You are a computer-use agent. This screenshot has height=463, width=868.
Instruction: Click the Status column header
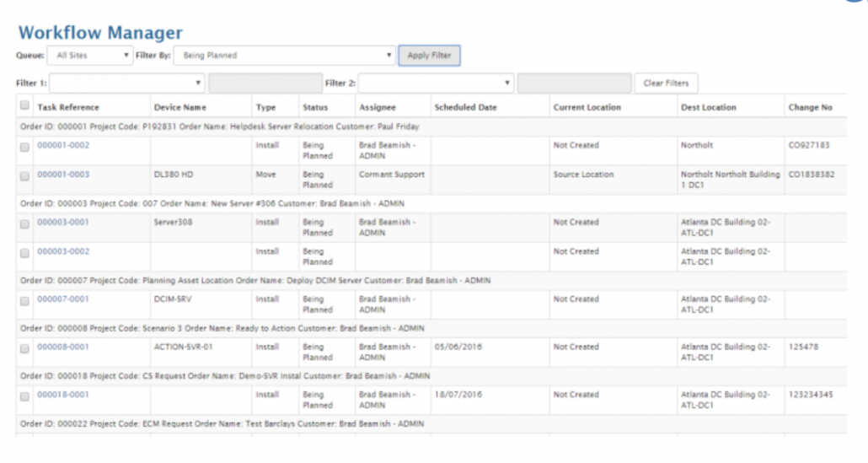coord(315,108)
